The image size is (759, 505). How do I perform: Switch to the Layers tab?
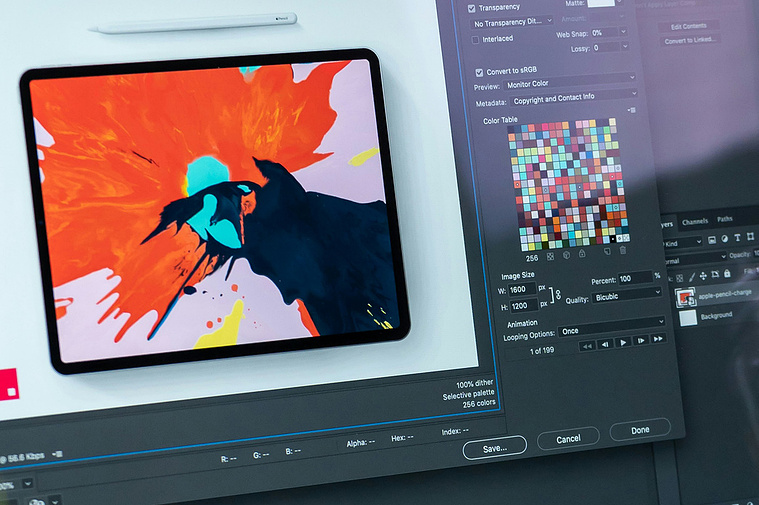[x=667, y=224]
